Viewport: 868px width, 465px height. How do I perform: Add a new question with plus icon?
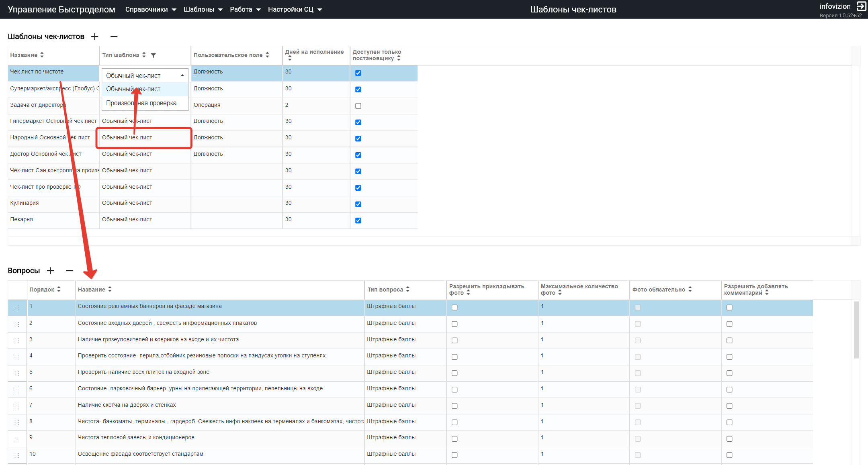pos(51,271)
